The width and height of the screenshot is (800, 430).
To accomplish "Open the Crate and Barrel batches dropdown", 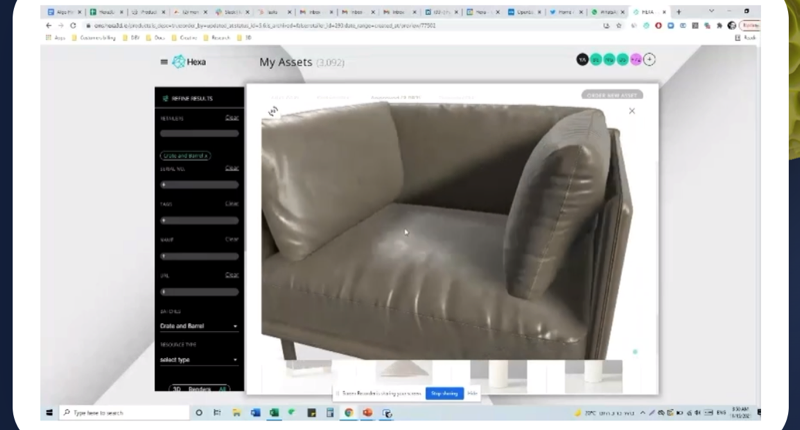I will [199, 326].
